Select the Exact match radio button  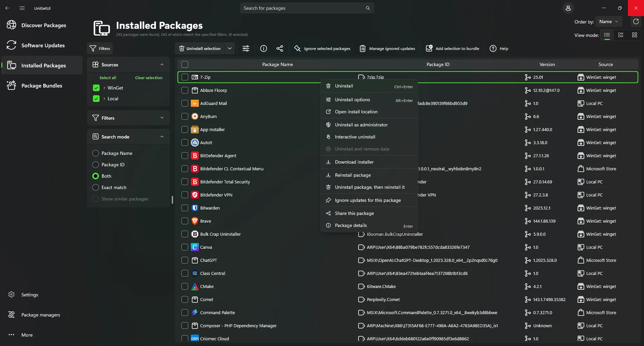[x=96, y=187]
